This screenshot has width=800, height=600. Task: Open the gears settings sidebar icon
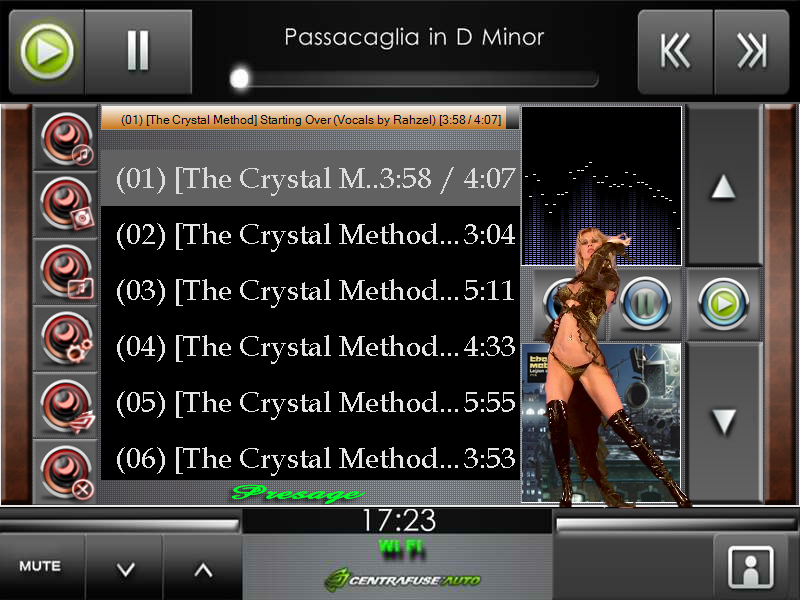(66, 339)
